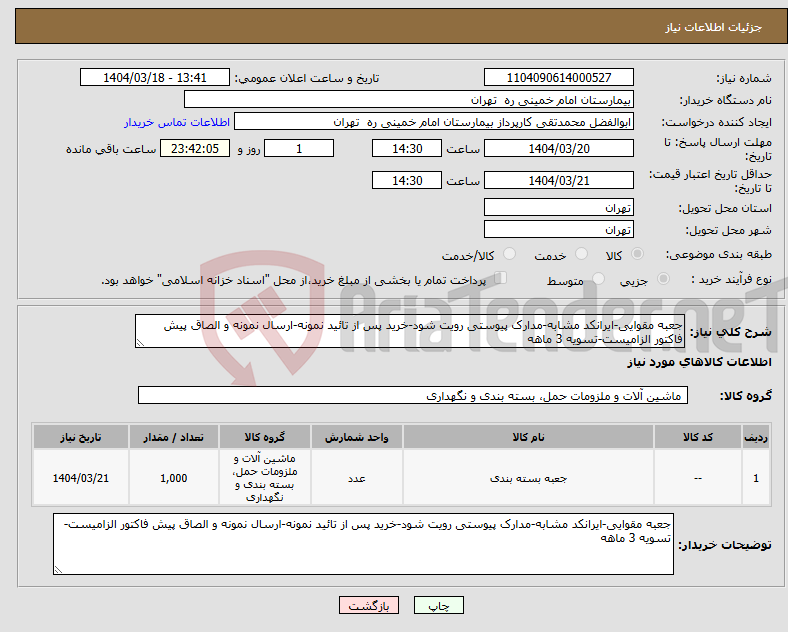This screenshot has height=632, width=788.
Task: Click the price validity time 14:30 field
Action: coord(407,180)
